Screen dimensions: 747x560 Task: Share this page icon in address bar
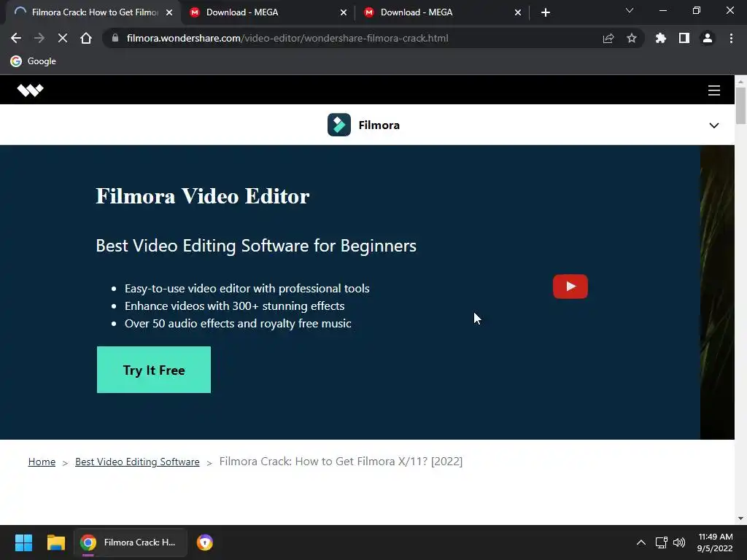click(608, 38)
